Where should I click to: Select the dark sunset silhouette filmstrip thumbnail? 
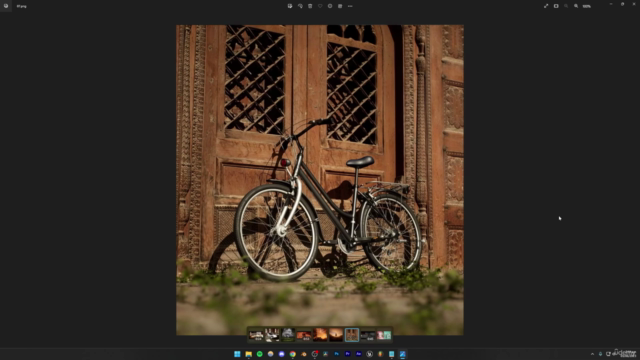(x=336, y=335)
